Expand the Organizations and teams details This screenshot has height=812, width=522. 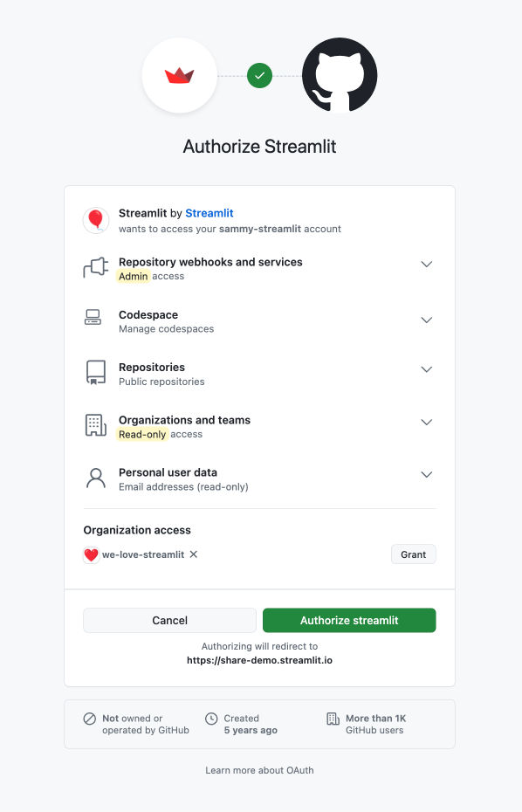tap(427, 422)
